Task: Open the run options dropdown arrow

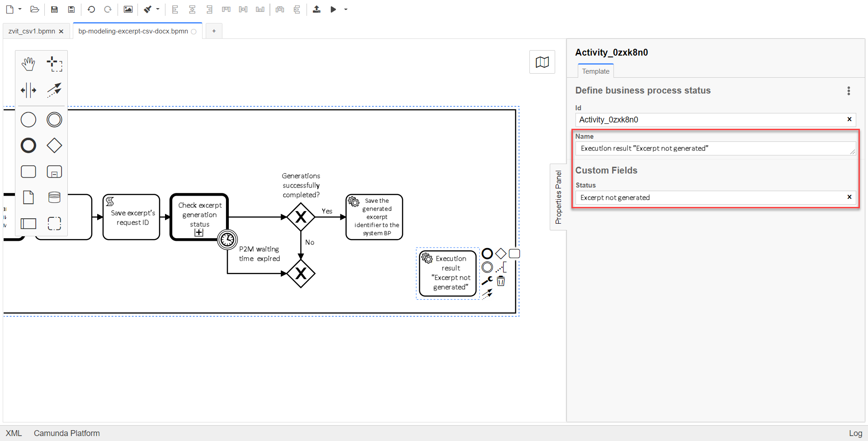Action: [x=346, y=9]
